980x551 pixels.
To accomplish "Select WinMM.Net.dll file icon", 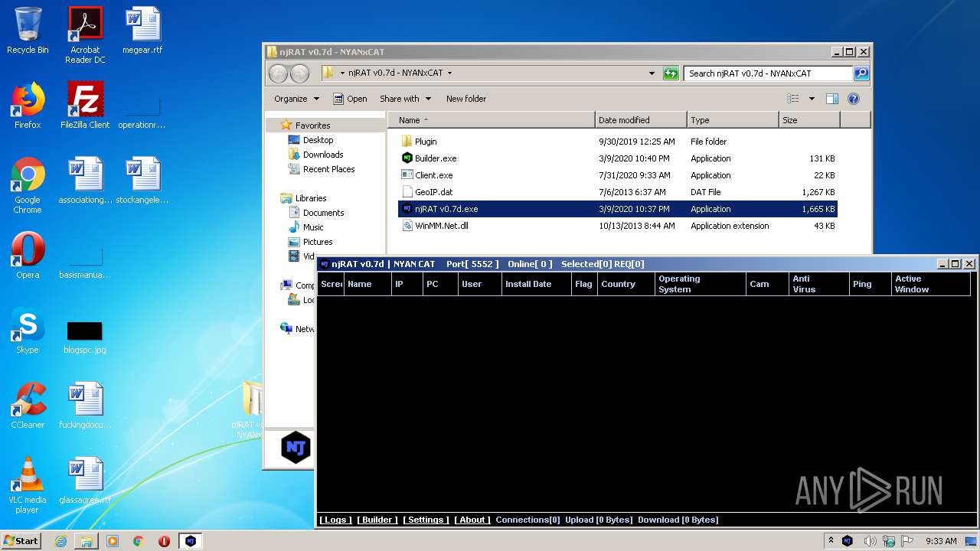I will point(407,226).
